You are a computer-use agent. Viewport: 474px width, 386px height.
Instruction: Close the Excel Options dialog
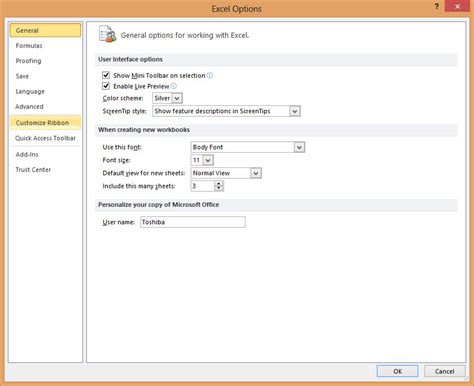[x=457, y=6]
